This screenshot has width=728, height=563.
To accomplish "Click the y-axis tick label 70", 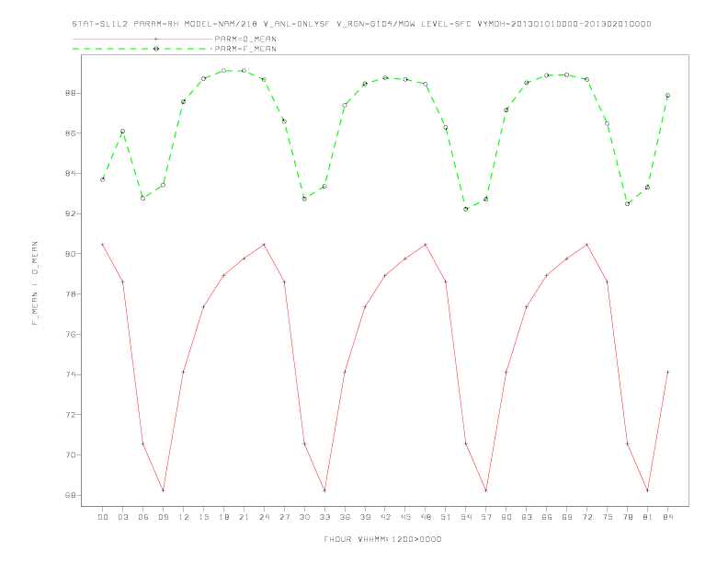I will 70,454.
